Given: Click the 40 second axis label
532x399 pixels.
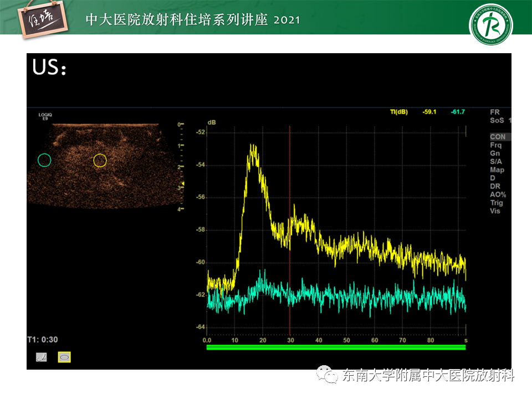Looking at the screenshot, I should 319,340.
